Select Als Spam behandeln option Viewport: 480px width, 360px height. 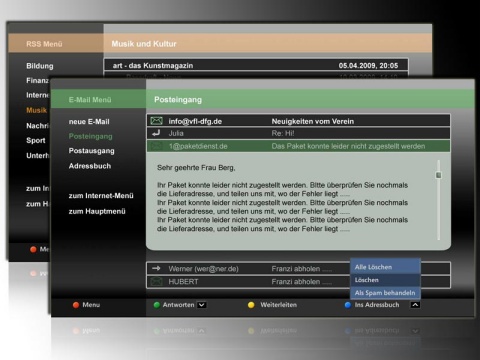click(385, 293)
